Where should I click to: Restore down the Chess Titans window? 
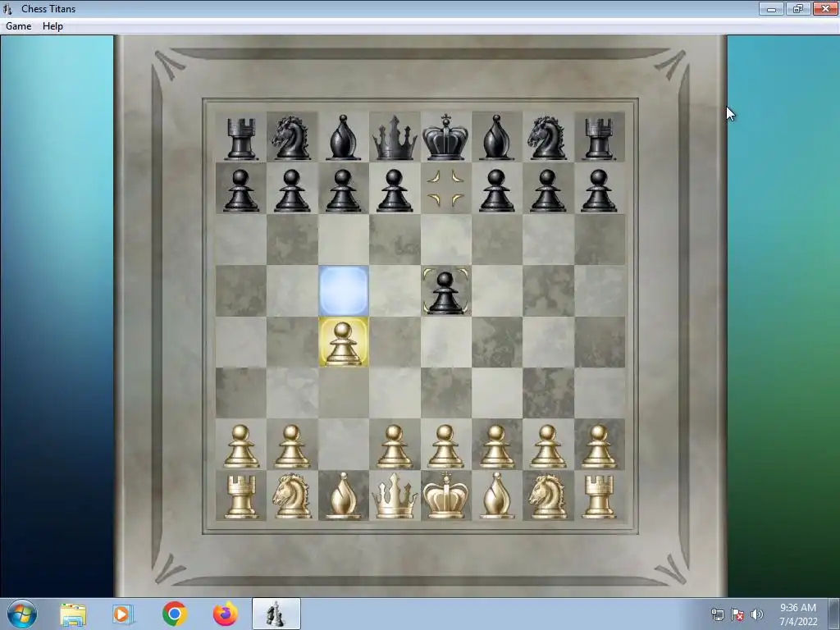[x=798, y=8]
